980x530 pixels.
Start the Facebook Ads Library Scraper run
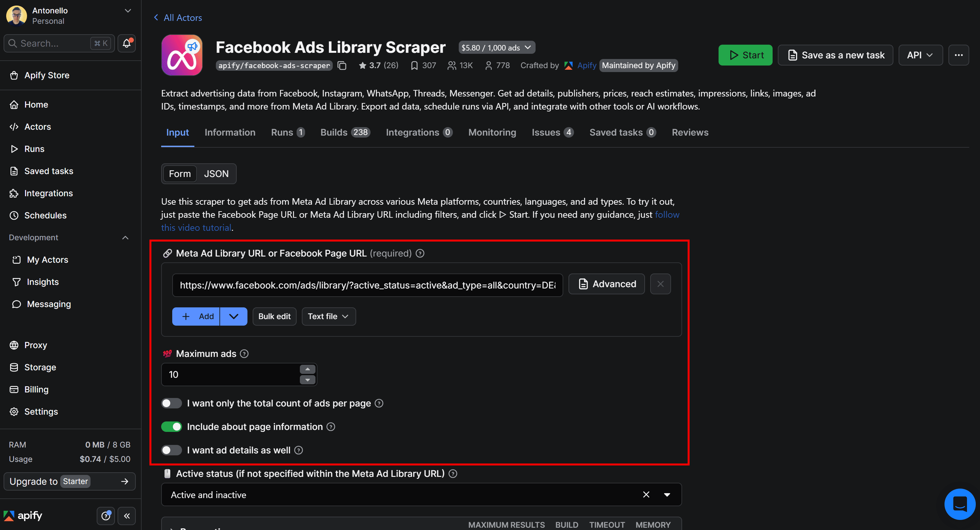click(x=745, y=55)
